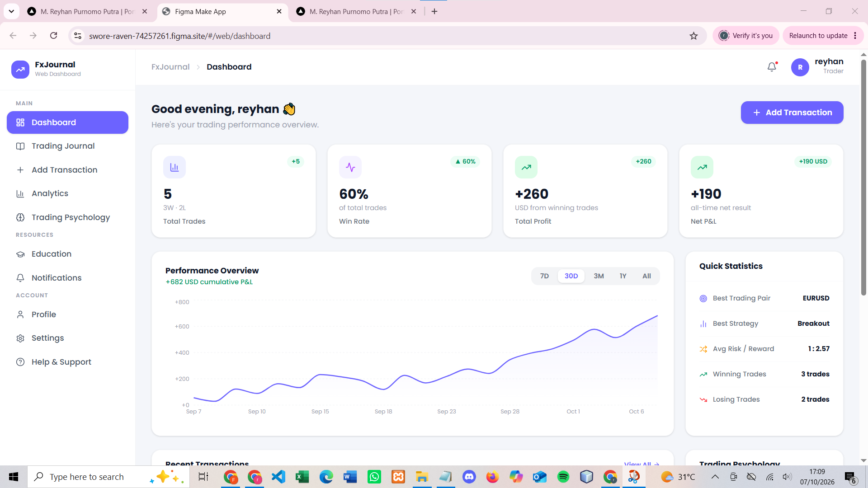868x488 pixels.
Task: Reload the page
Action: [53, 36]
